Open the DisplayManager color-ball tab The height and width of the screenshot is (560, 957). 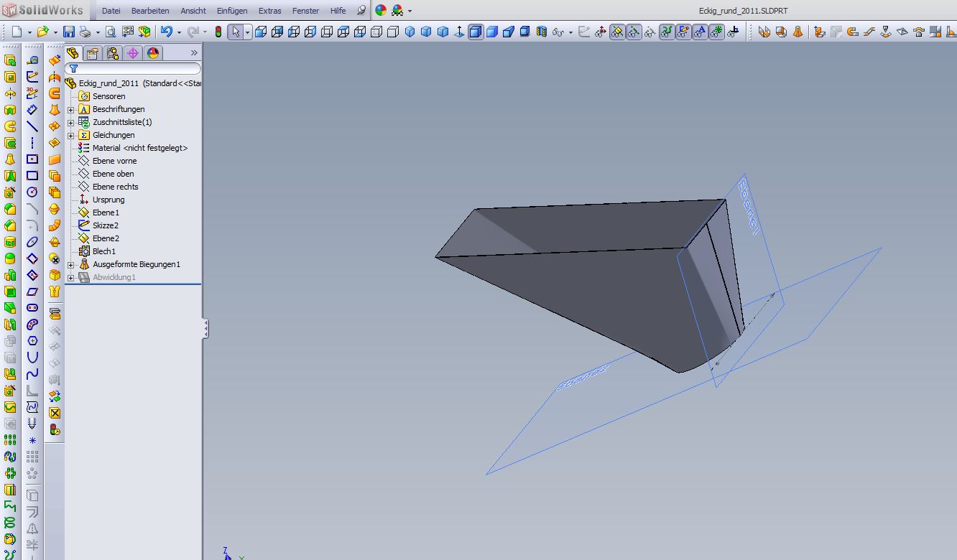point(153,53)
